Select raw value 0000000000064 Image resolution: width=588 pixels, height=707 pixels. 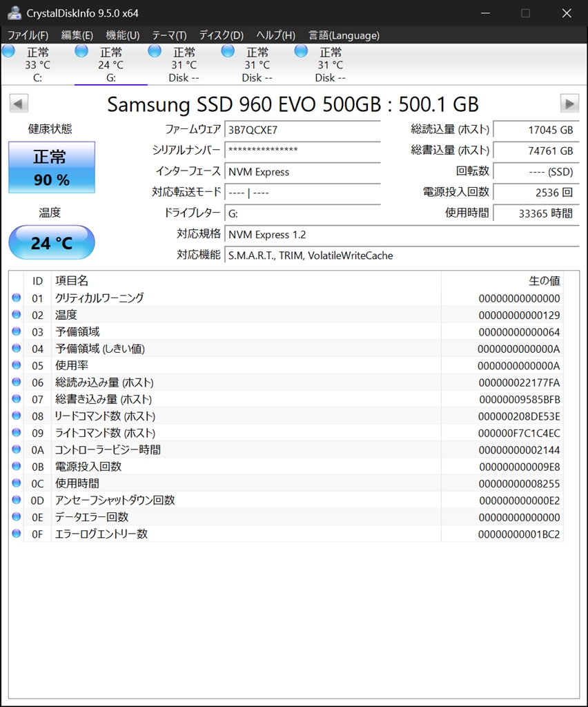tap(519, 332)
